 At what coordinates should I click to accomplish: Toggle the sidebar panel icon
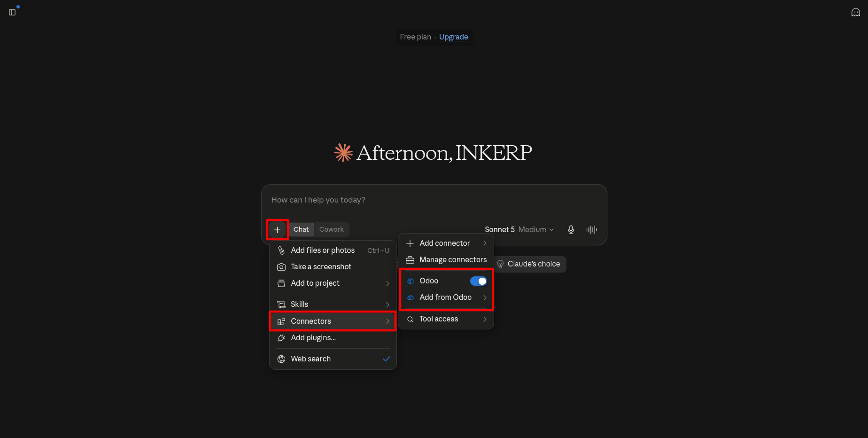[12, 12]
